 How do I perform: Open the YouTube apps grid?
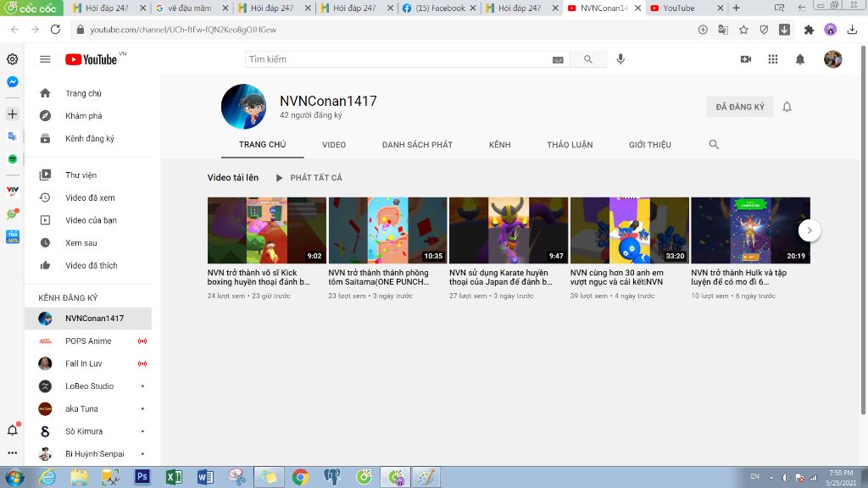pos(773,59)
